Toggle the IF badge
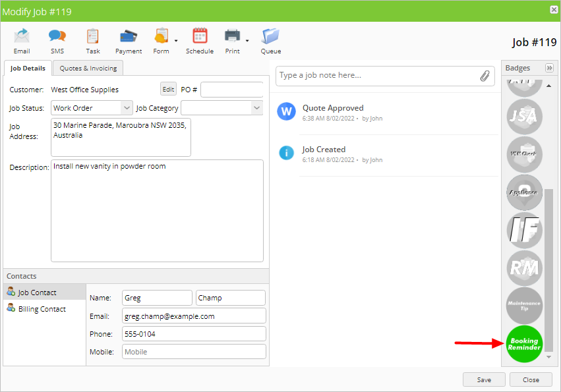561x392 pixels. [x=525, y=230]
